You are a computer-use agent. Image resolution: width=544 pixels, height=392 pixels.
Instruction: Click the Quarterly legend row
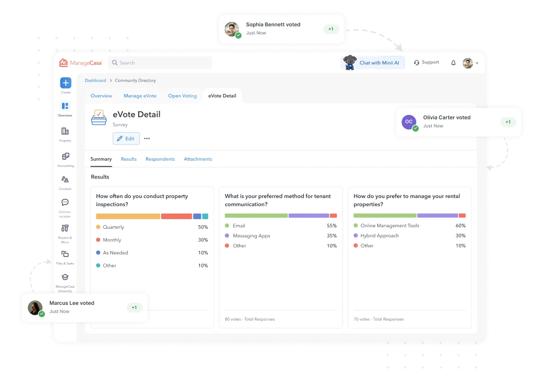click(152, 227)
